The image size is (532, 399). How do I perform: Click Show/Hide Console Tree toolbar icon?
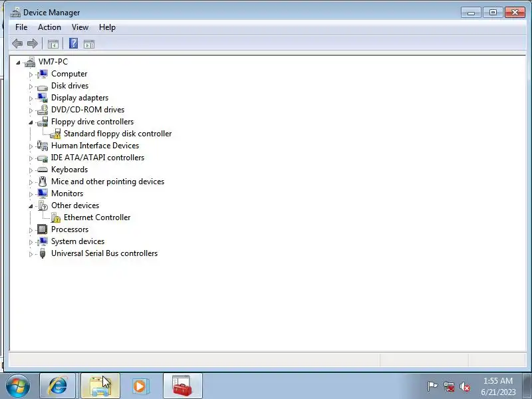53,44
